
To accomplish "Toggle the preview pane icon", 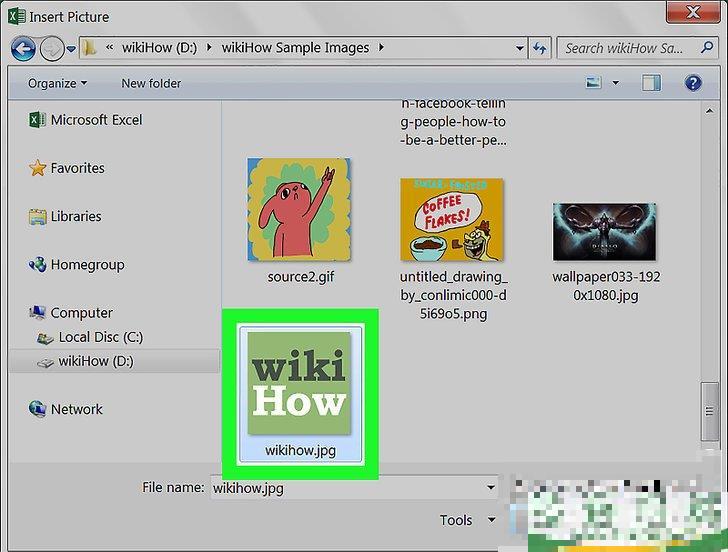I will click(x=652, y=83).
